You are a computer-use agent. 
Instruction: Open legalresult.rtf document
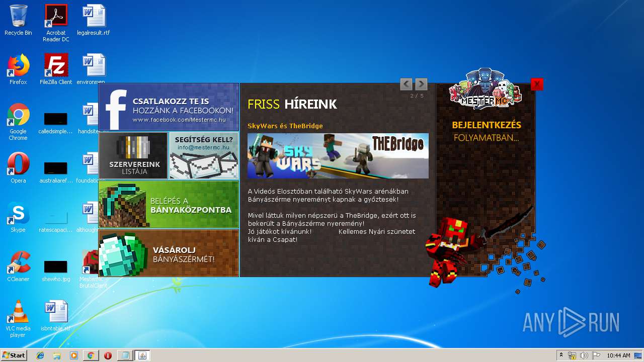click(94, 21)
